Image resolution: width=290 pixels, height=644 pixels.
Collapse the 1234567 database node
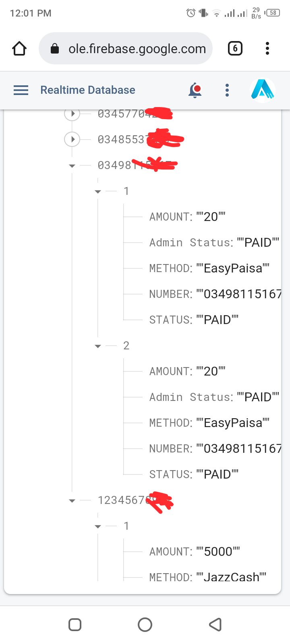click(72, 501)
